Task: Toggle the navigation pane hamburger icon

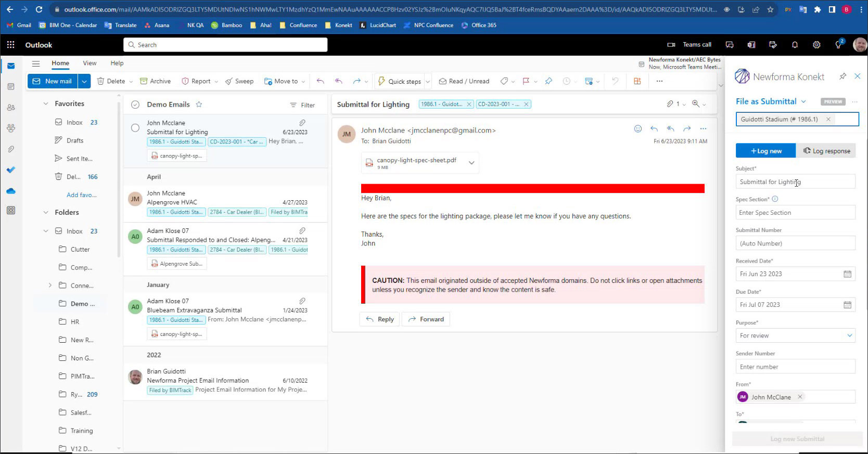Action: [36, 63]
